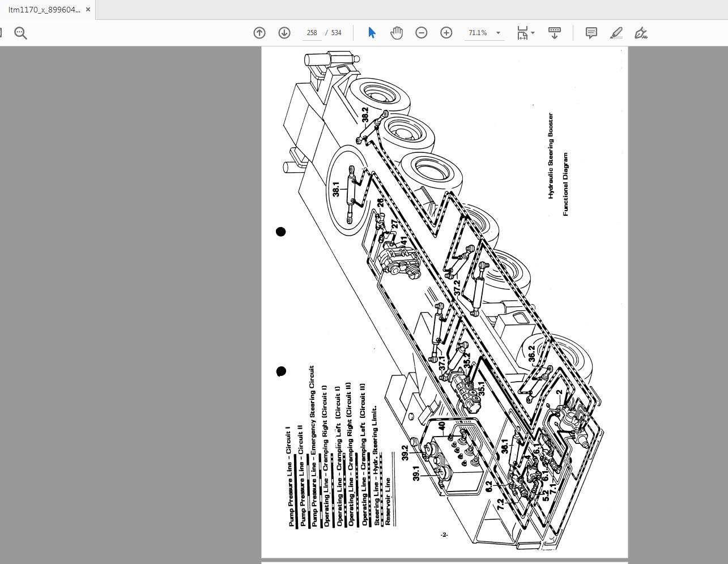728x564 pixels.
Task: Expand the page display options dropdown arrow
Action: coord(497,33)
